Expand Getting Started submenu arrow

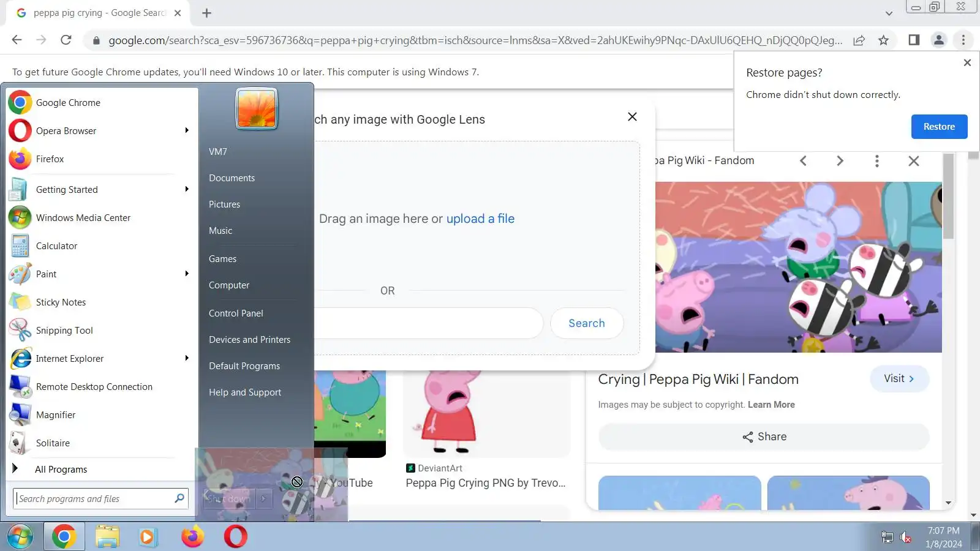click(x=187, y=189)
